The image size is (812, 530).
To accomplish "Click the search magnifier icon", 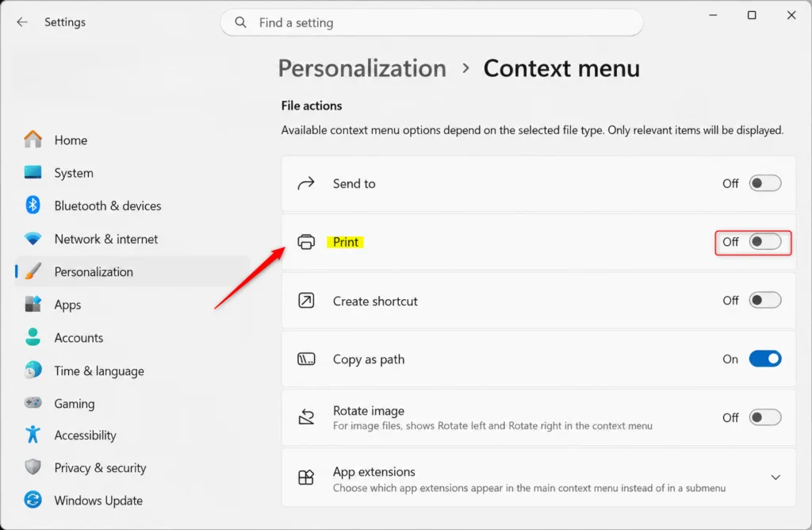I will coord(240,22).
